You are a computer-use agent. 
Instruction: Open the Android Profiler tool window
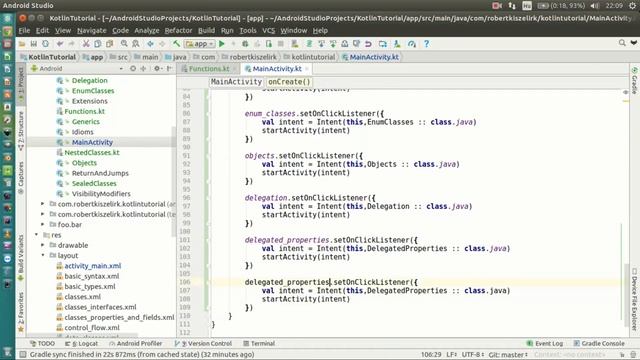tap(136, 344)
